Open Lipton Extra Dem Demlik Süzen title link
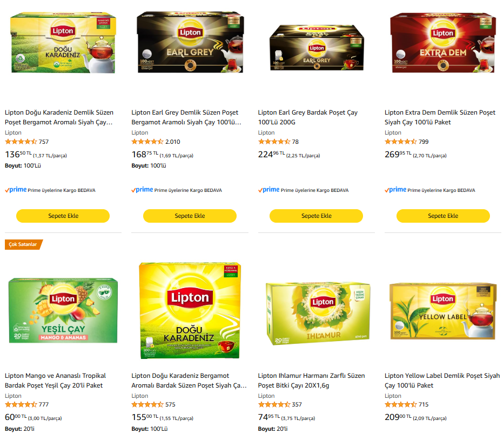Screen dimensions: 504x440 [440, 117]
